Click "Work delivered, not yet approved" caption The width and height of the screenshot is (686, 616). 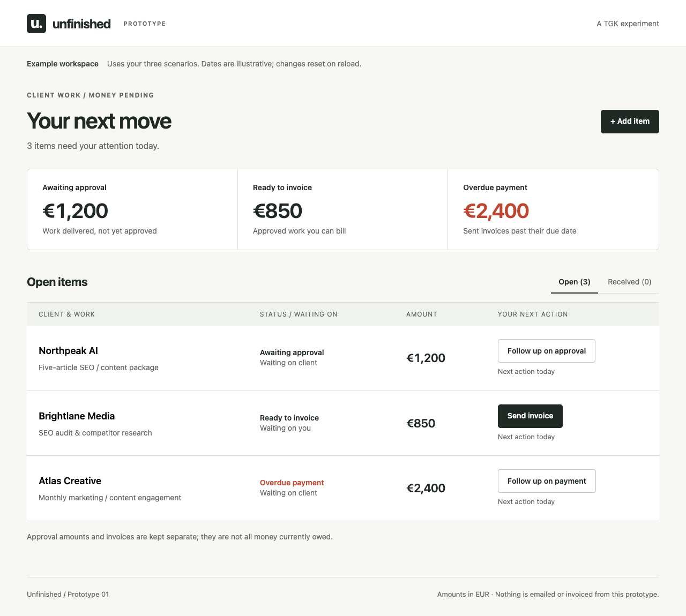(100, 231)
